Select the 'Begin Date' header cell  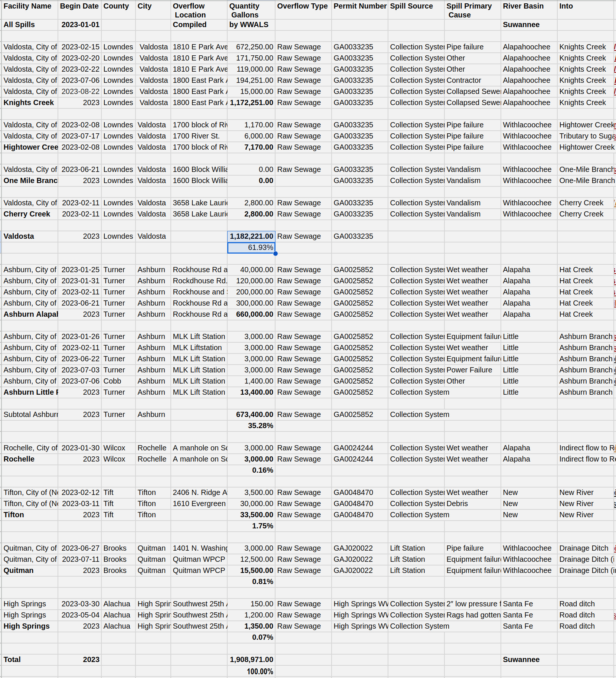(x=79, y=10)
